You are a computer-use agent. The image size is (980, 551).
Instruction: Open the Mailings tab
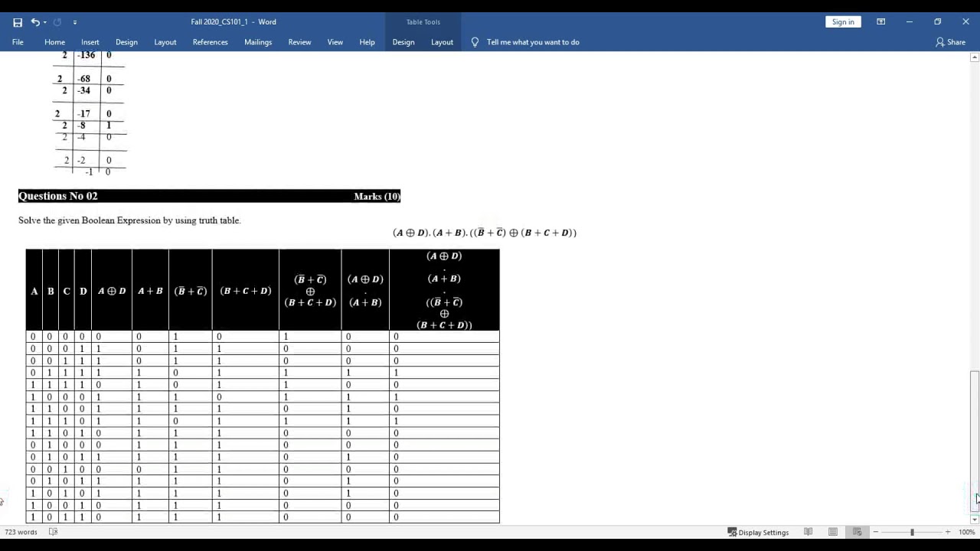pyautogui.click(x=258, y=42)
